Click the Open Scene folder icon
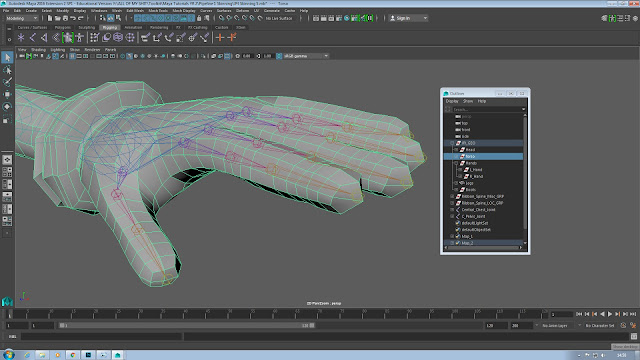This screenshot has height=360, width=640. pos(58,18)
